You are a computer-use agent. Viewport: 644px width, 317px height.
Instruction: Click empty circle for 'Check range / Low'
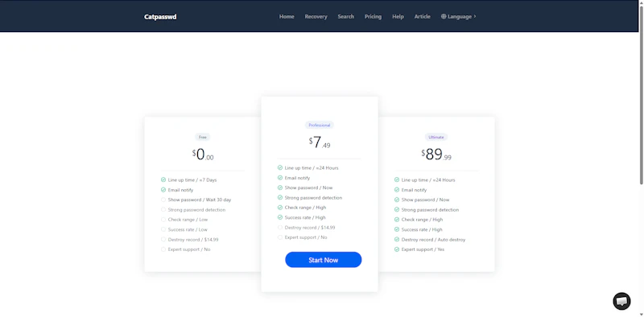[x=163, y=220]
